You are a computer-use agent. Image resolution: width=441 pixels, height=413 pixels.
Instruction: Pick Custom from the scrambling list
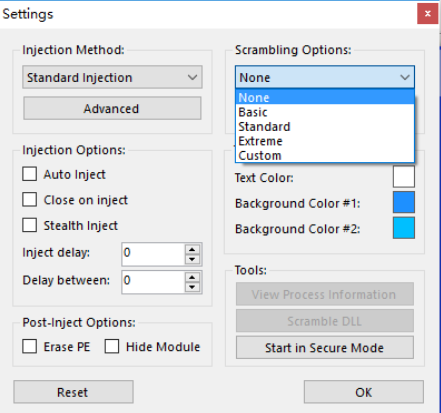click(x=325, y=155)
